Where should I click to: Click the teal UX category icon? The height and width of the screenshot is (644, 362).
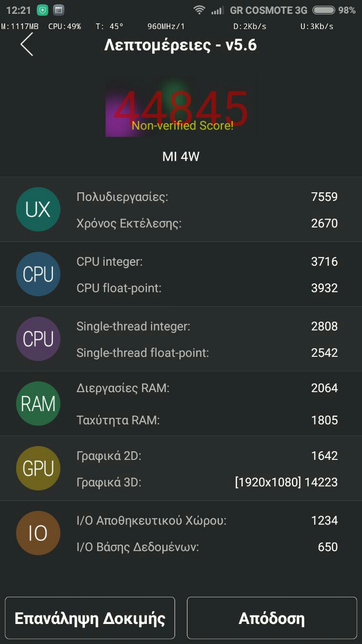click(x=38, y=209)
